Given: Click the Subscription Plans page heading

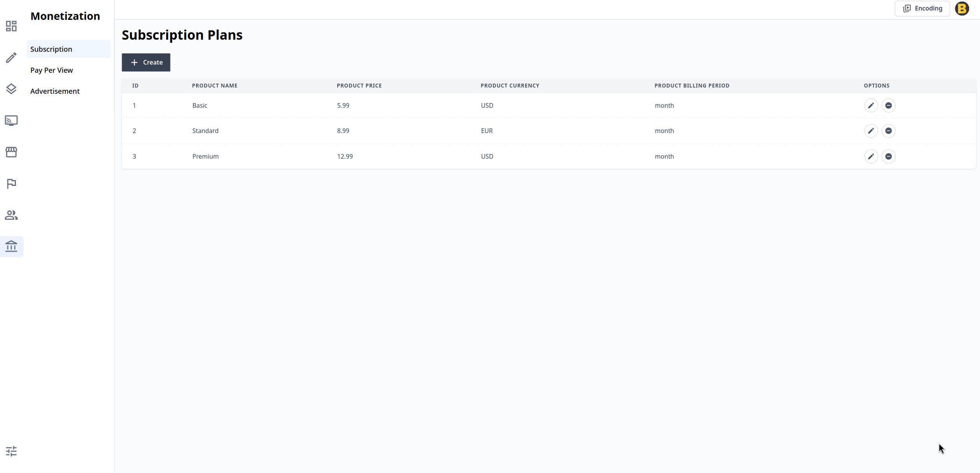Looking at the screenshot, I should click(x=182, y=35).
